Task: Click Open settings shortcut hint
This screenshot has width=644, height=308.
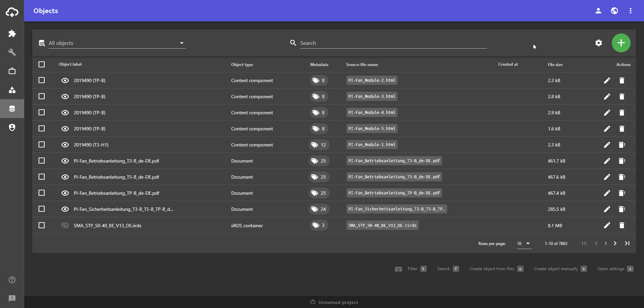Action: pyautogui.click(x=615, y=269)
